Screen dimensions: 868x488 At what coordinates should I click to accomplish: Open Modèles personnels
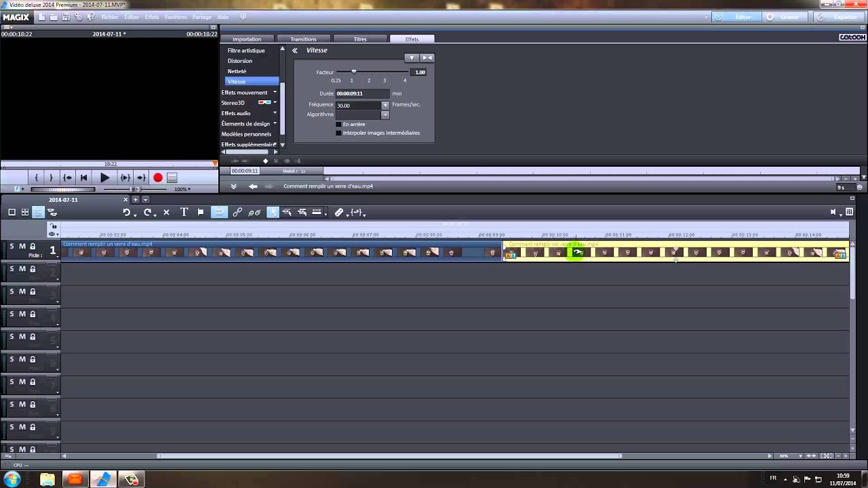[246, 134]
